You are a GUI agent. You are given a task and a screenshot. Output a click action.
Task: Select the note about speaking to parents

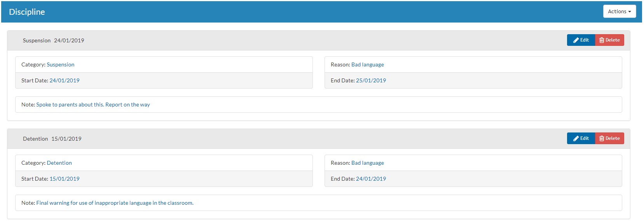point(93,105)
